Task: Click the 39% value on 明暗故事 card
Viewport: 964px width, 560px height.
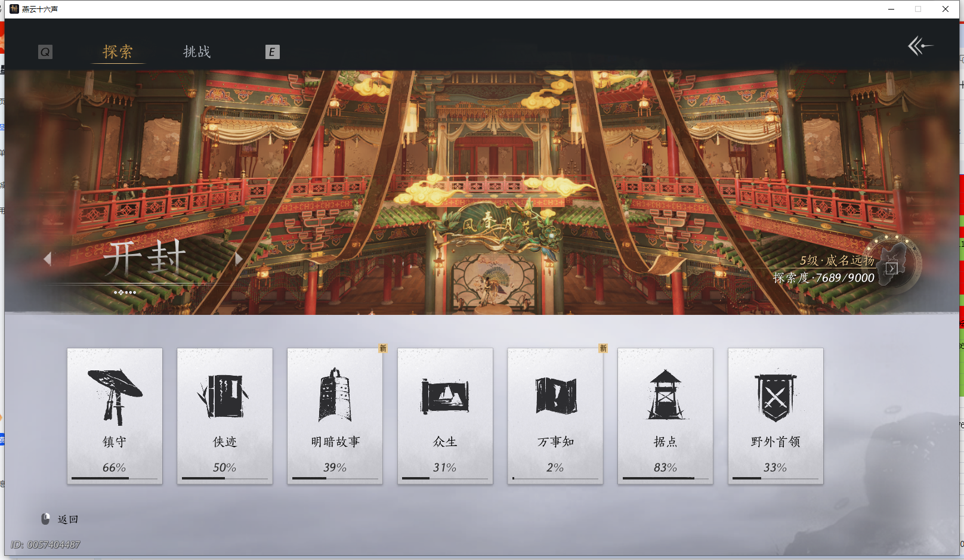Action: tap(335, 468)
